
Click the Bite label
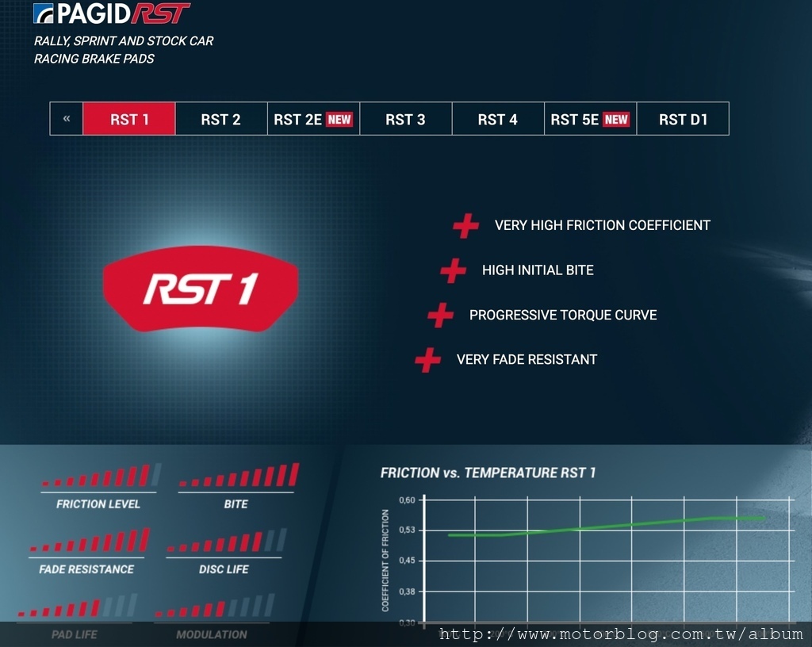[x=236, y=504]
